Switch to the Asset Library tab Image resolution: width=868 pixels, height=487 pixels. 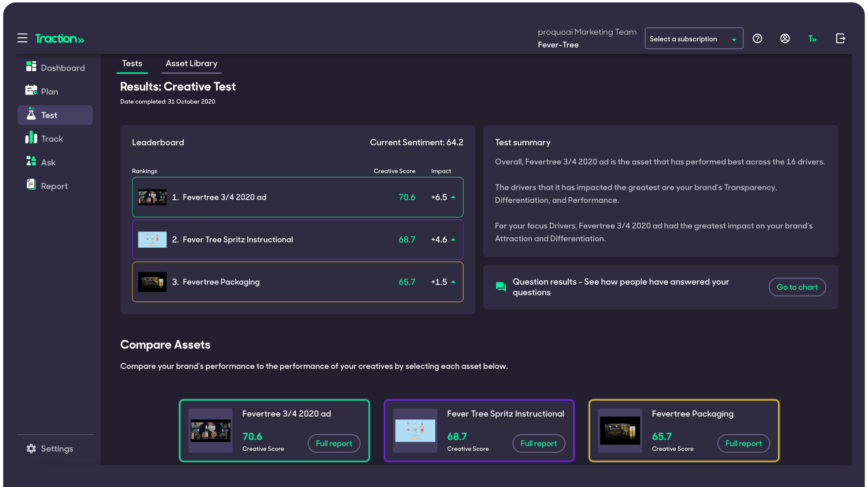coord(192,64)
